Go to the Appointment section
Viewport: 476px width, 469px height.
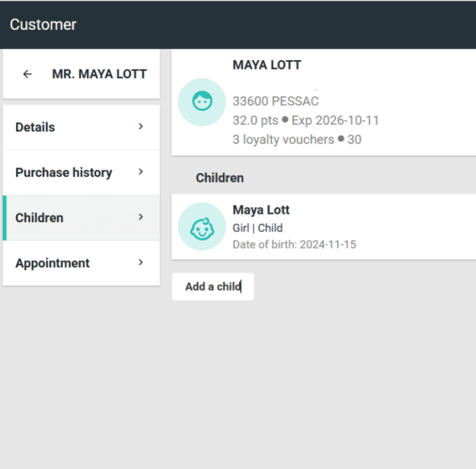52,263
